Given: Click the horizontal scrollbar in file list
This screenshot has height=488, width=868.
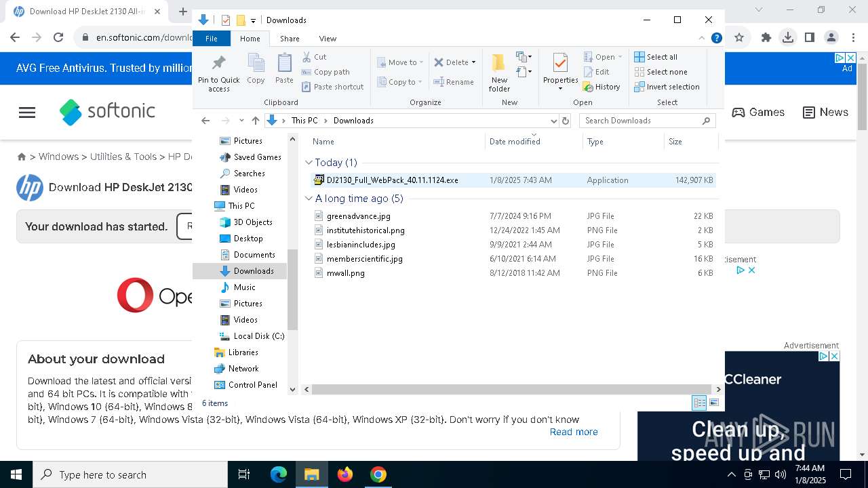Looking at the screenshot, I should click(512, 389).
